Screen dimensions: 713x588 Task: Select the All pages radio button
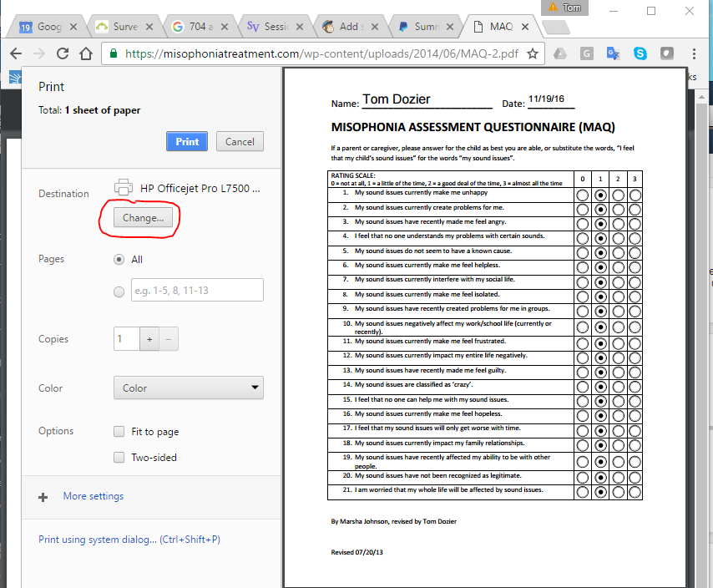[119, 260]
